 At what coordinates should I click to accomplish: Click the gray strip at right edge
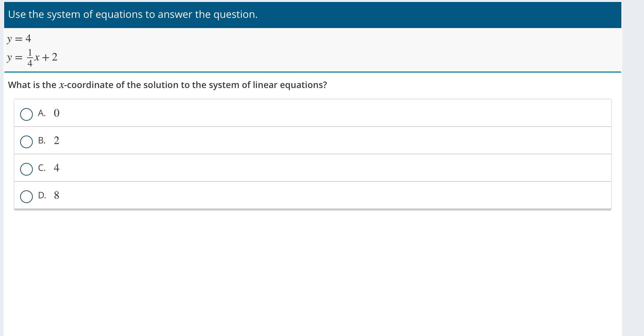(x=633, y=168)
